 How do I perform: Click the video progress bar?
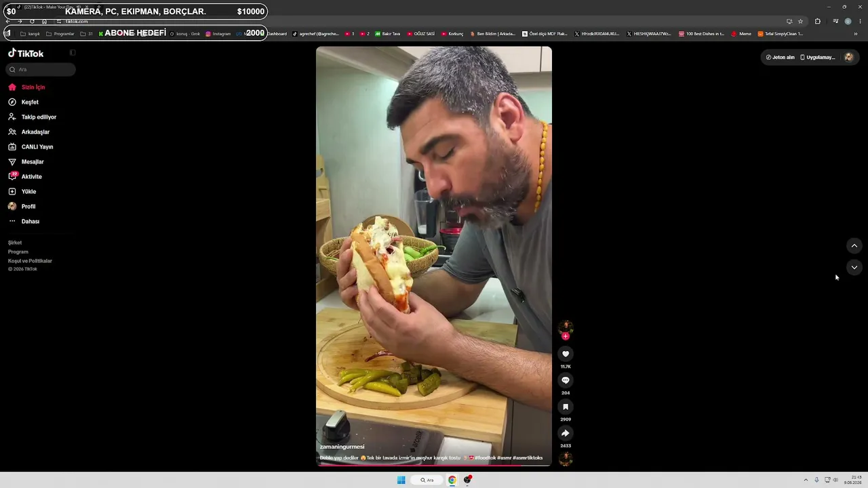pos(434,465)
